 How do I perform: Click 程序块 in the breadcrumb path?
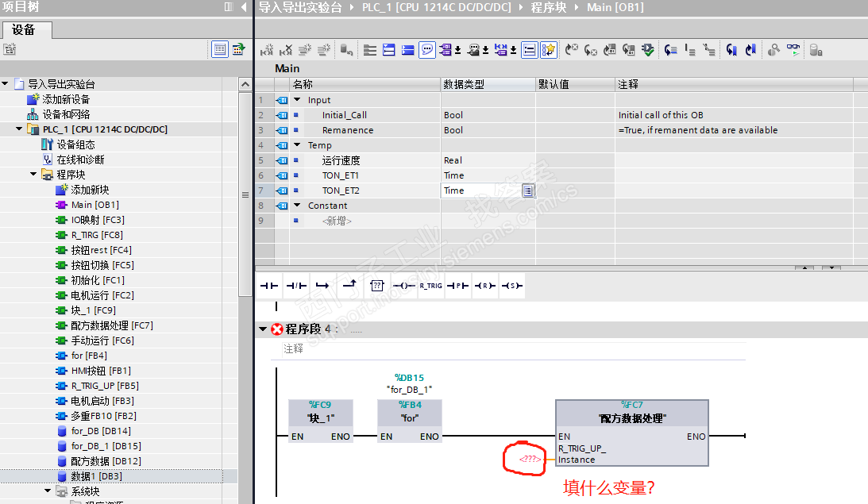[548, 7]
